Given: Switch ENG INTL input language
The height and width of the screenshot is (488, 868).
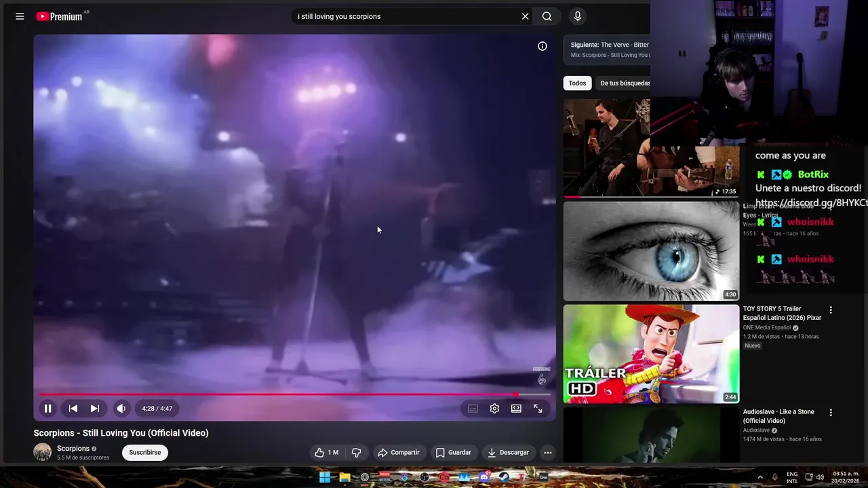Looking at the screenshot, I should tap(792, 477).
